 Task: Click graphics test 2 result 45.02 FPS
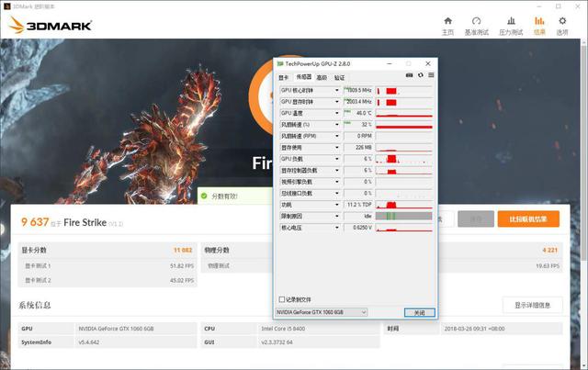(182, 280)
